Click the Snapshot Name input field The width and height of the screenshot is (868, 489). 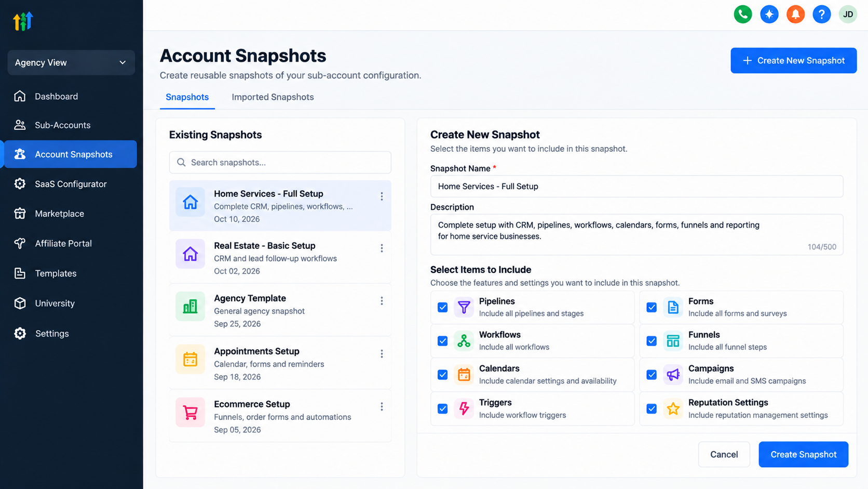click(636, 187)
